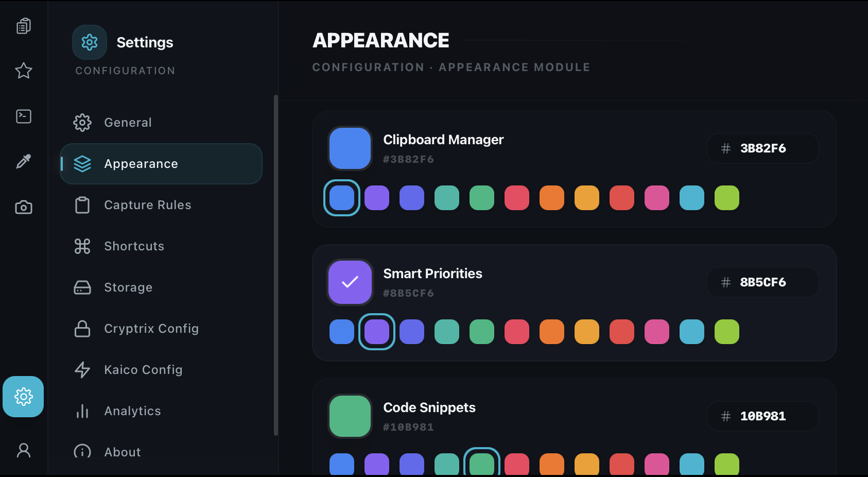Pick green swatch for Clipboard Manager
Viewport: 868px width, 477px height.
point(482,198)
